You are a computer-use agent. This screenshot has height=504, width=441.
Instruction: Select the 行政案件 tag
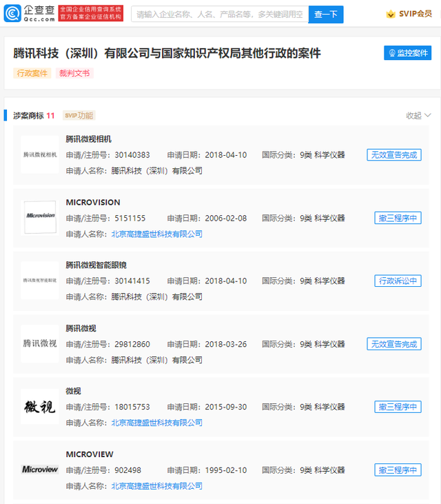click(x=32, y=73)
